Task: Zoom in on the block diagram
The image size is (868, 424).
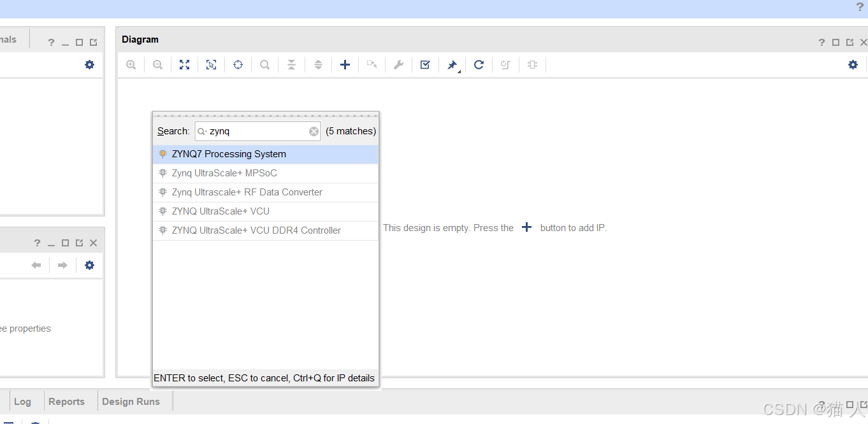Action: [131, 64]
